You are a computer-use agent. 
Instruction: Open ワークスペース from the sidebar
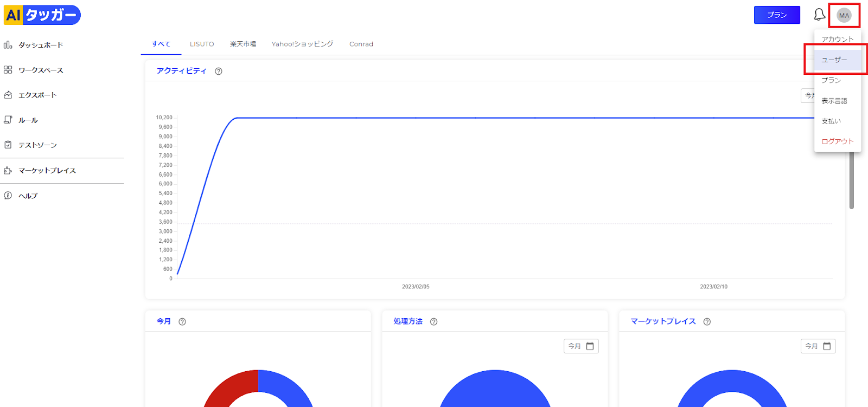[x=41, y=70]
